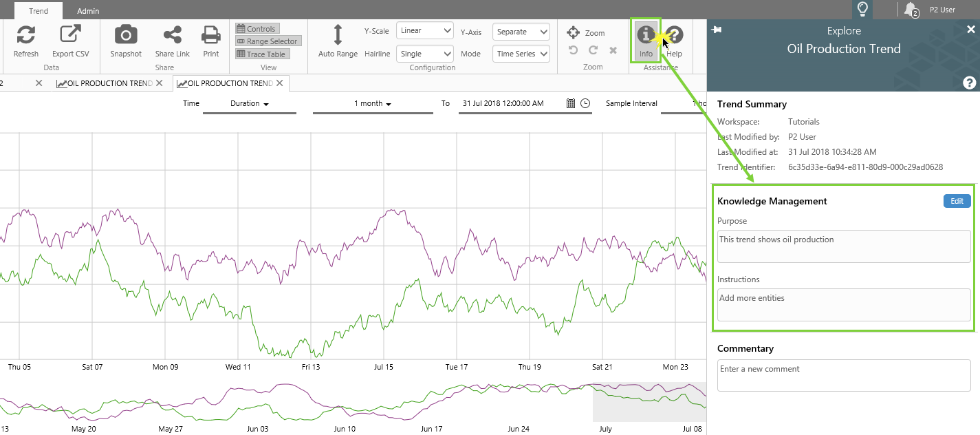Click the notifications bell icon
The height and width of the screenshot is (435, 980).
(x=911, y=10)
